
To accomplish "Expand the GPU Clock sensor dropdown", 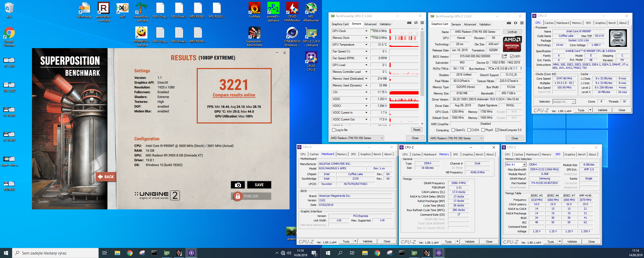I will tap(366, 31).
